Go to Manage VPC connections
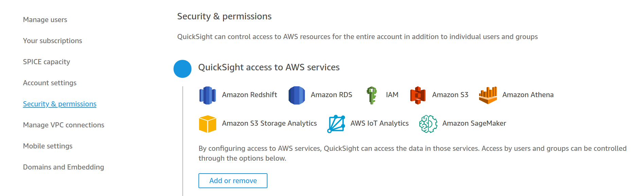The image size is (644, 196). tap(64, 125)
